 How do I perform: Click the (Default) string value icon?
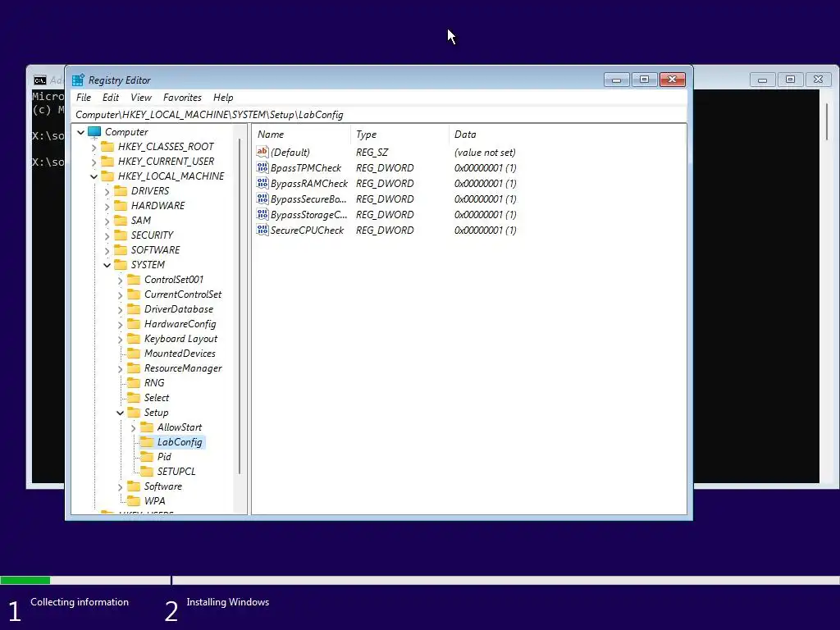262,152
